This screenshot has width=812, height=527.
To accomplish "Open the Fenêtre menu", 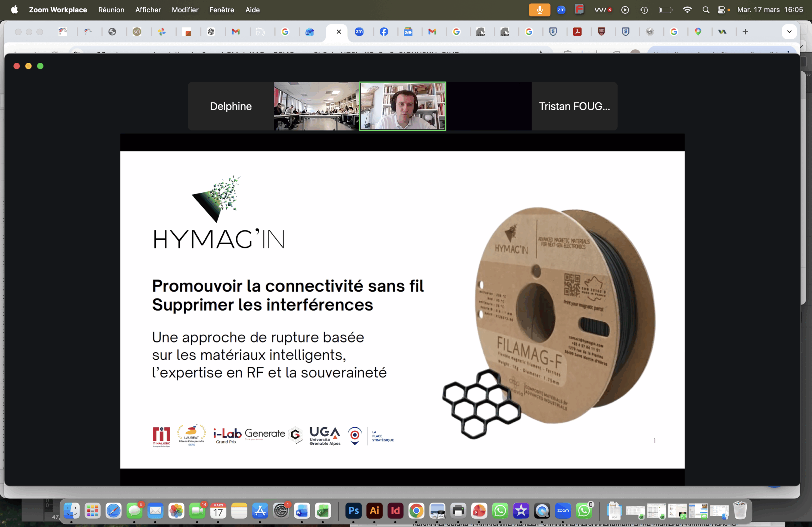I will click(x=221, y=10).
